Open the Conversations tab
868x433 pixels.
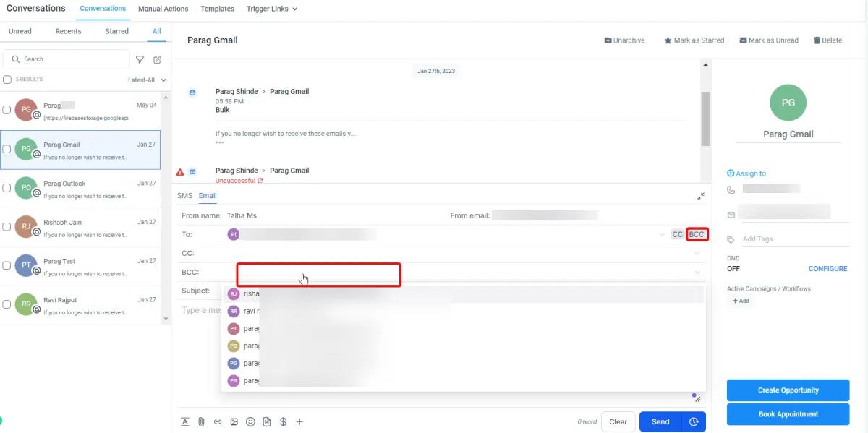(x=103, y=9)
